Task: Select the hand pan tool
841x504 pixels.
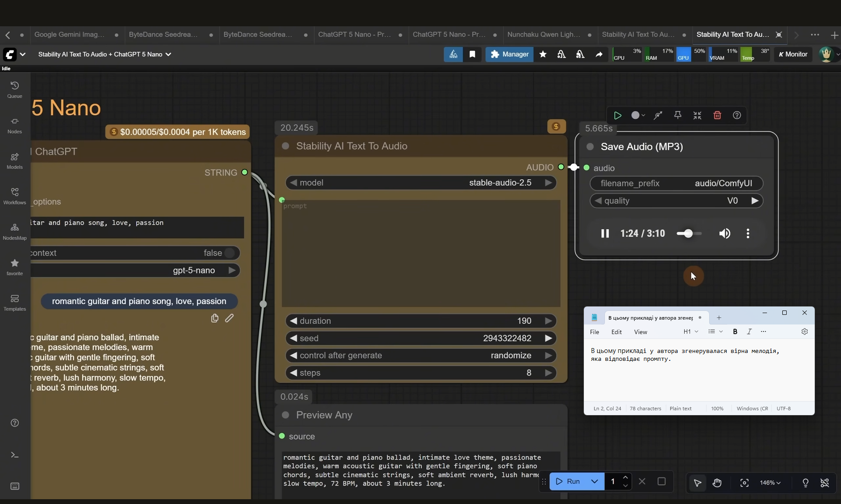Action: (717, 483)
